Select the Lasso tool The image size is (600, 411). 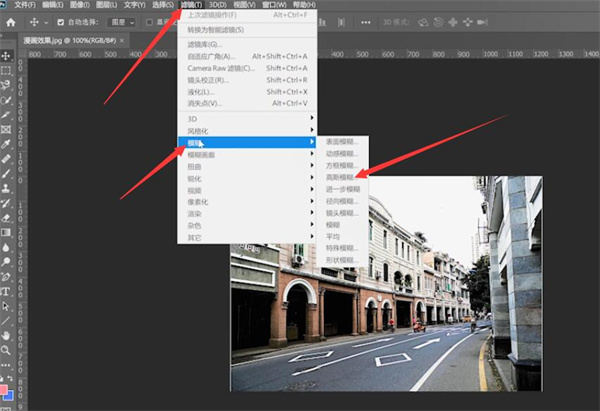point(6,85)
